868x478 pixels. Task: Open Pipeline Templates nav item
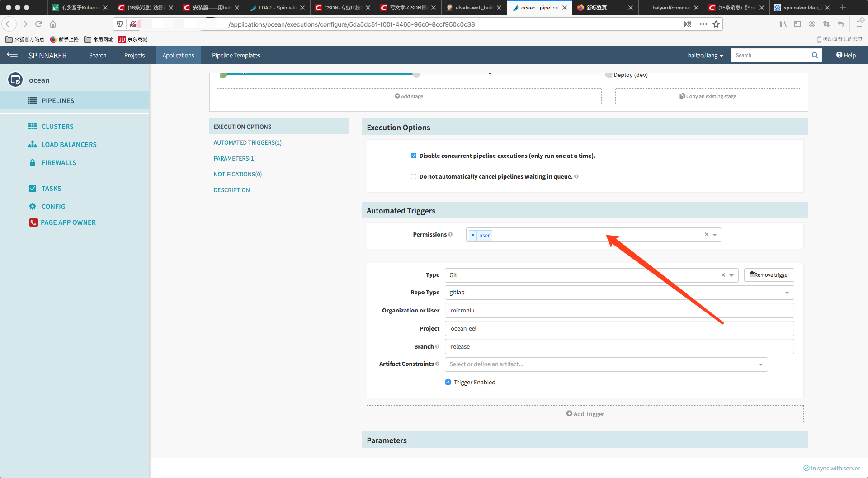236,55
